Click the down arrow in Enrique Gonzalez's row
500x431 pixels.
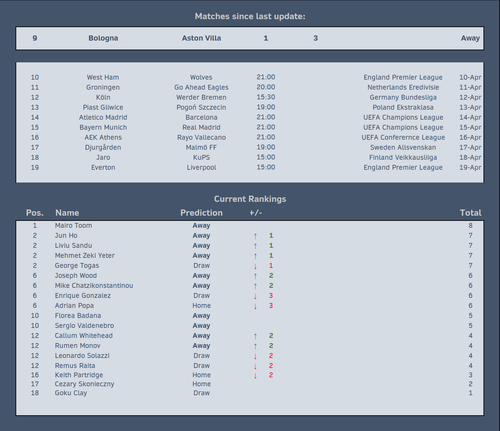click(x=255, y=296)
